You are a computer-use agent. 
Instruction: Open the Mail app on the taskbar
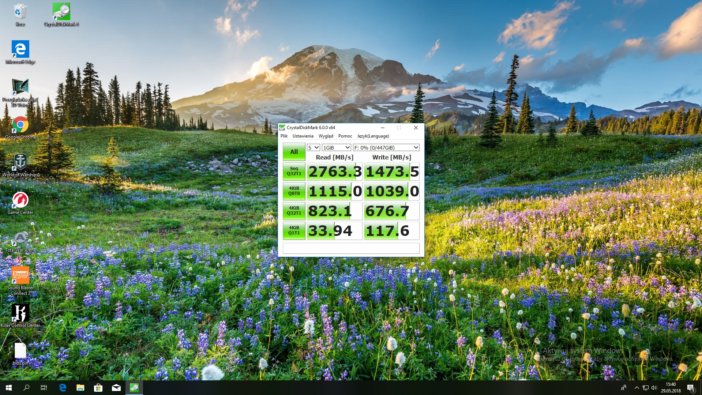116,388
